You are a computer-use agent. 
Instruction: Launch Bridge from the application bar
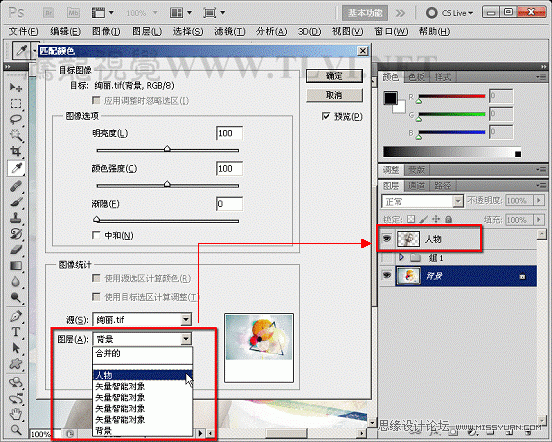point(49,13)
